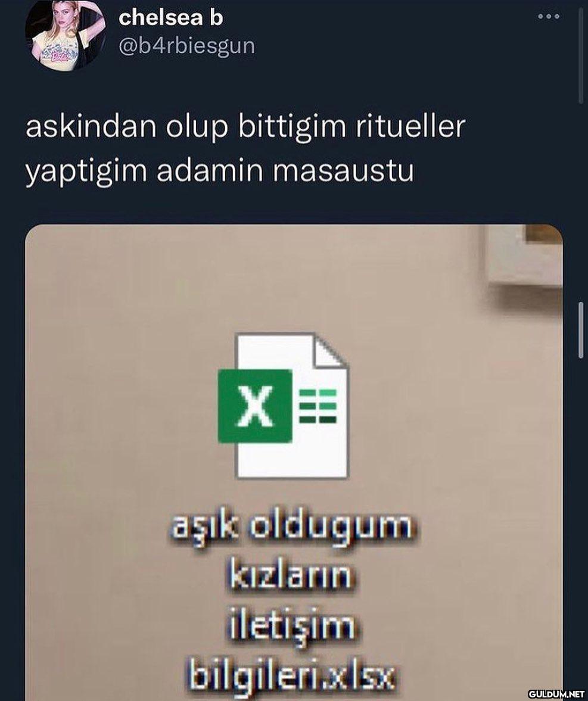
Task: Click the scrollbar thumb beside the image
Action: tap(580, 330)
